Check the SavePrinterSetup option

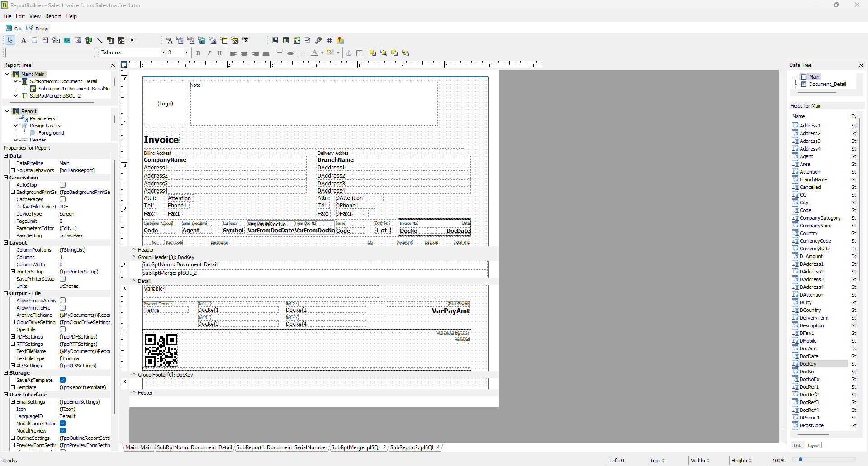[63, 279]
